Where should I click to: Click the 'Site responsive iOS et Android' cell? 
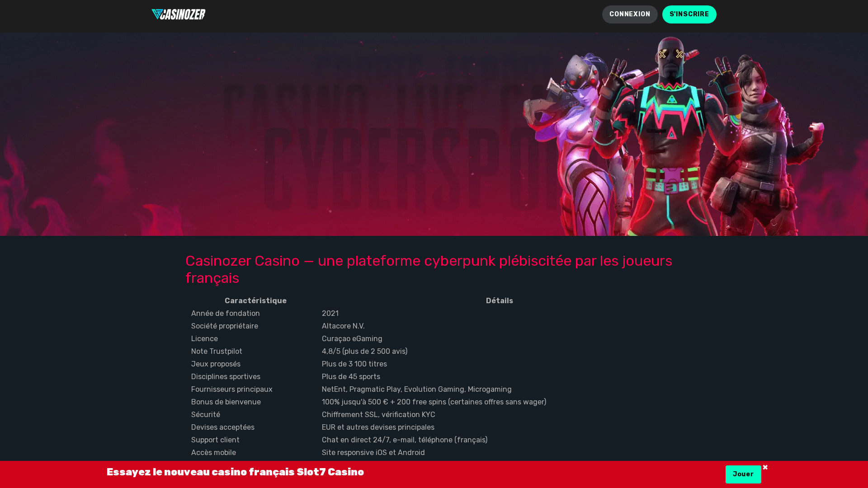(373, 453)
